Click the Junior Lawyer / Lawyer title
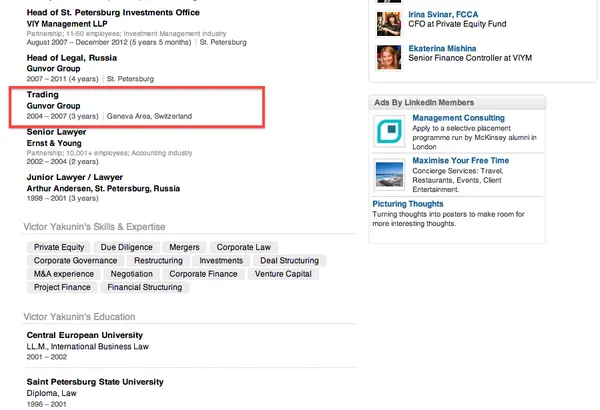This screenshot has height=410, width=600. click(75, 177)
